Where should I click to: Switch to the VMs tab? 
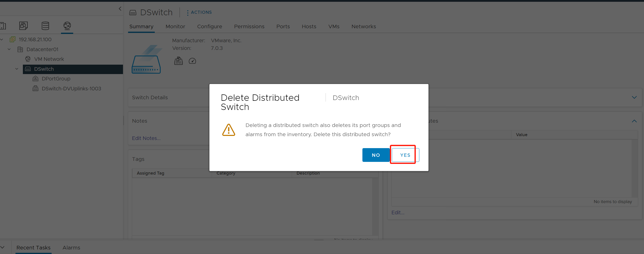(x=334, y=26)
